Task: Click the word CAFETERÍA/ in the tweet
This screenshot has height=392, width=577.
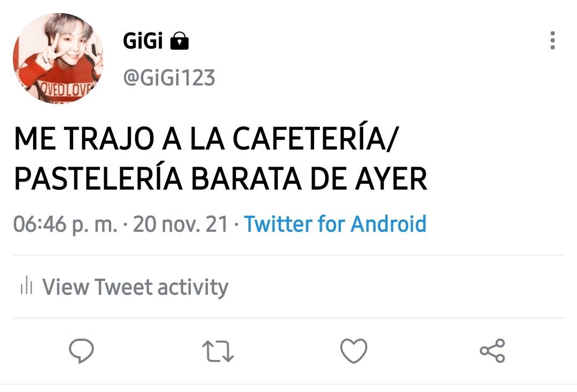Action: pyautogui.click(x=316, y=138)
